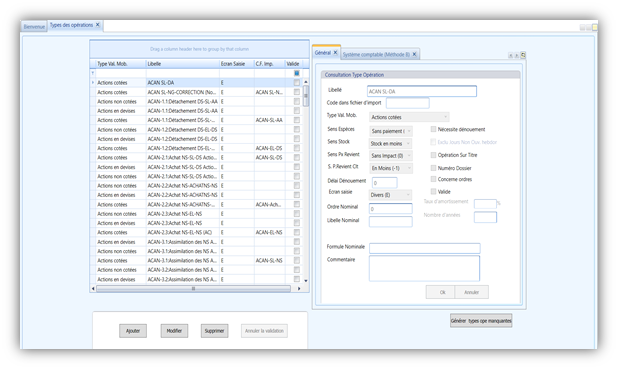Click the Taux d'amortissement field
618x369 pixels.
(485, 204)
